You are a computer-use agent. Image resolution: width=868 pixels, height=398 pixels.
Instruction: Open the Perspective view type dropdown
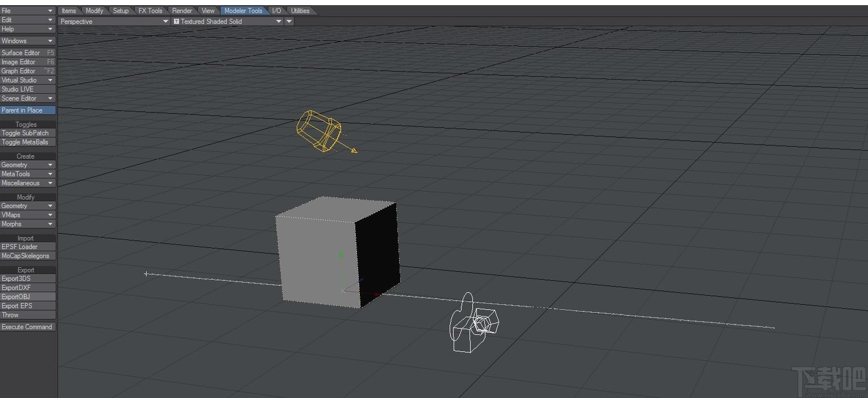(x=114, y=21)
